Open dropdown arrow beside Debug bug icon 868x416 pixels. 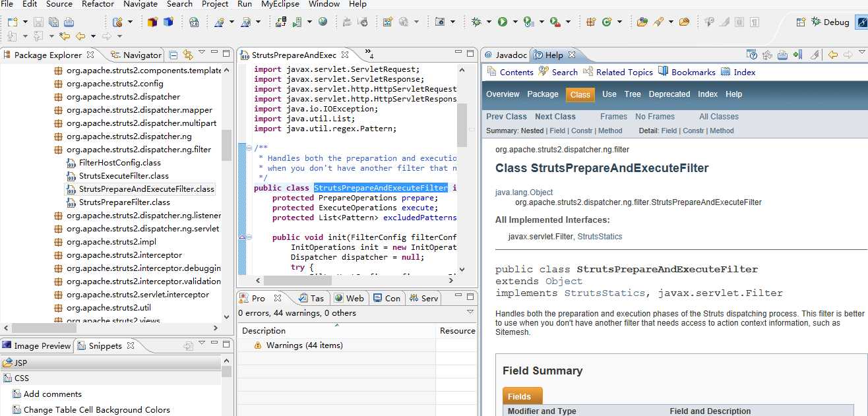coord(489,22)
